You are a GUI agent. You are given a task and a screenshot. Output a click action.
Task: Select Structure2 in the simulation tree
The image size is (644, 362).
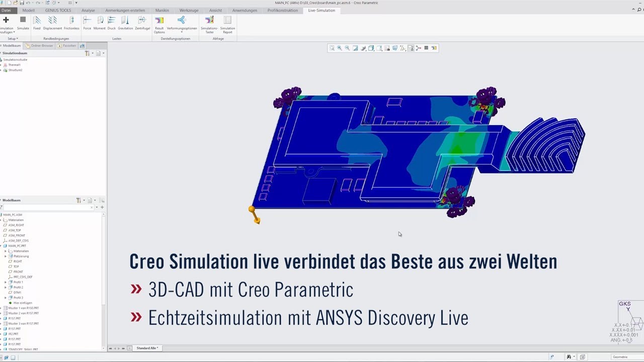point(15,70)
